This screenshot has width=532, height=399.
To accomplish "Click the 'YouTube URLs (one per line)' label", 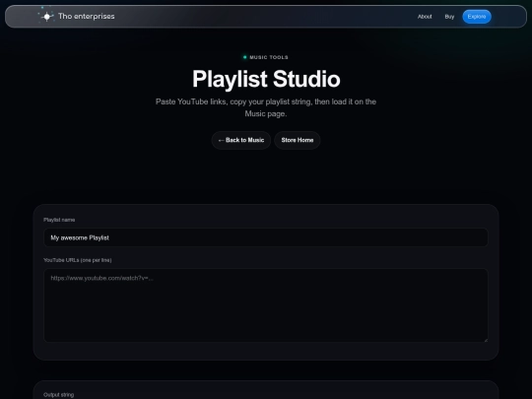I will (78, 260).
